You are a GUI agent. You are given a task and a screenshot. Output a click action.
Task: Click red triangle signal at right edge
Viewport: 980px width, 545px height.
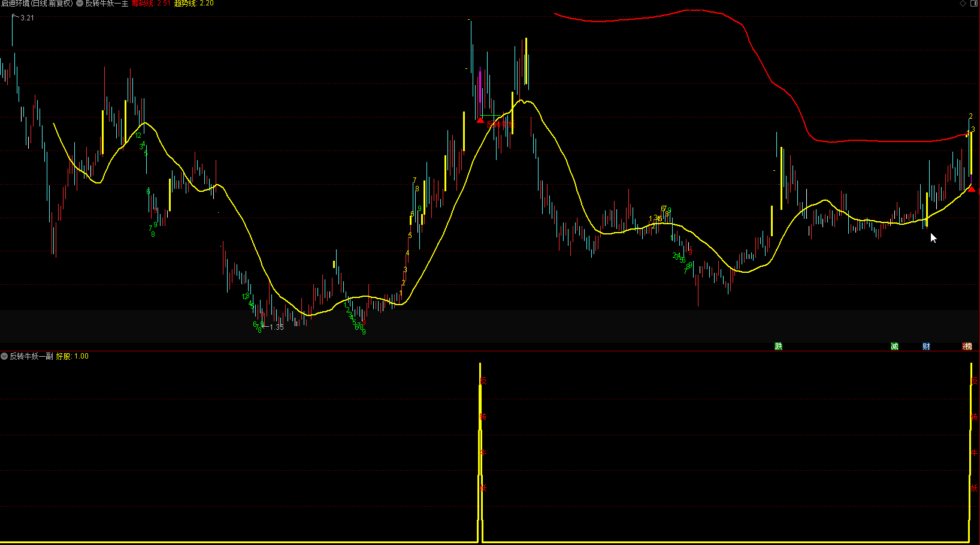tap(971, 189)
